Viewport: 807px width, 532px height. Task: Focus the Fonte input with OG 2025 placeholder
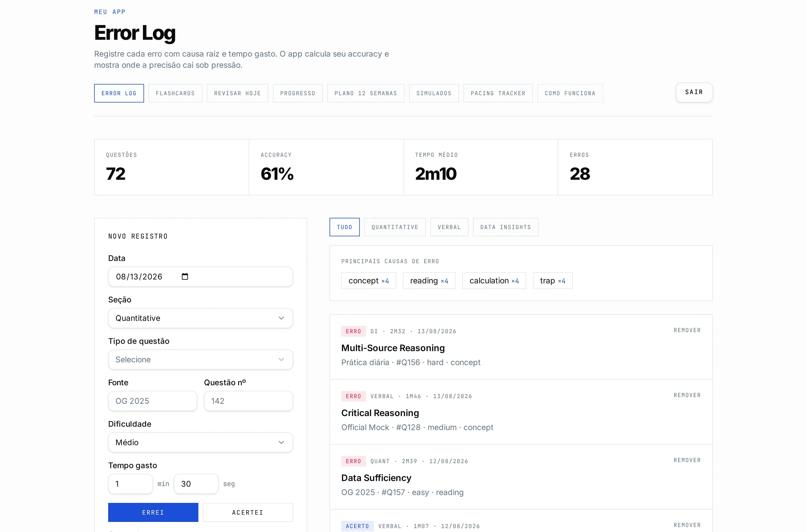152,401
